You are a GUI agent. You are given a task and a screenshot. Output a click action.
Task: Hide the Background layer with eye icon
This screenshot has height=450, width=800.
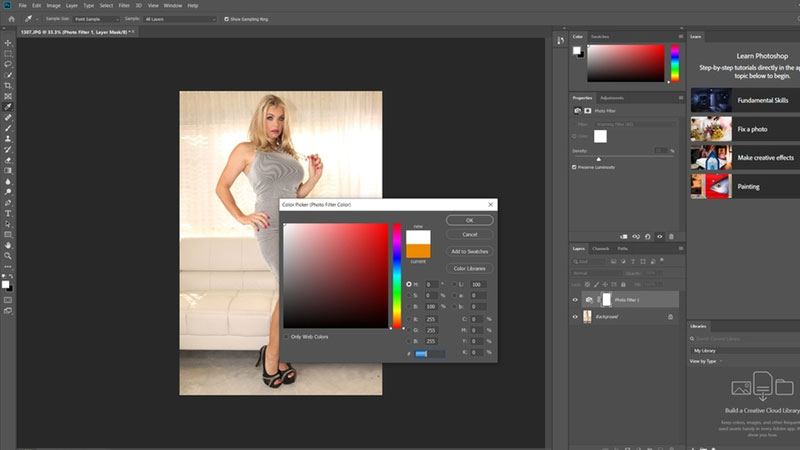click(x=575, y=316)
